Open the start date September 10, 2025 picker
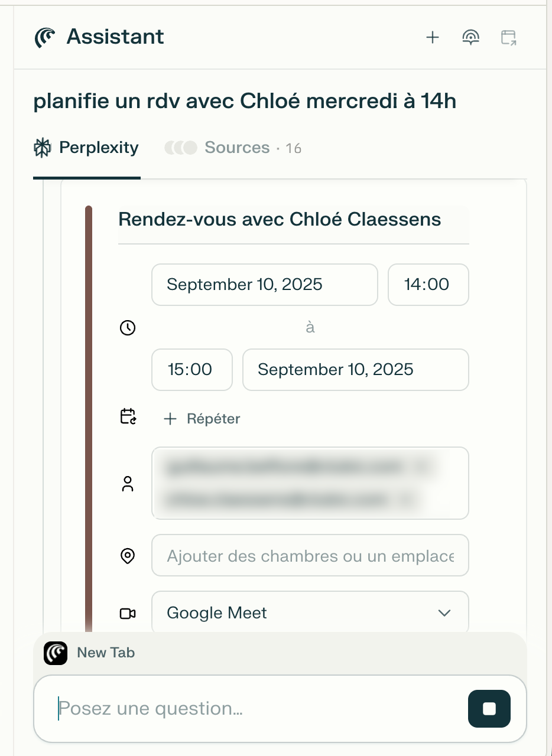Image resolution: width=552 pixels, height=756 pixels. 265,285
